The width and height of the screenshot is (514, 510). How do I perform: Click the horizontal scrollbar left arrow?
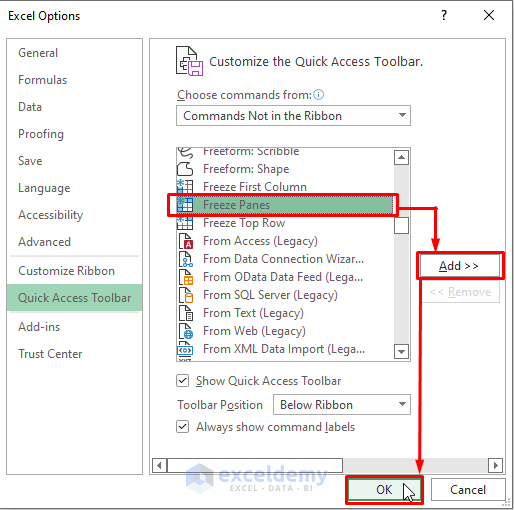point(159,465)
